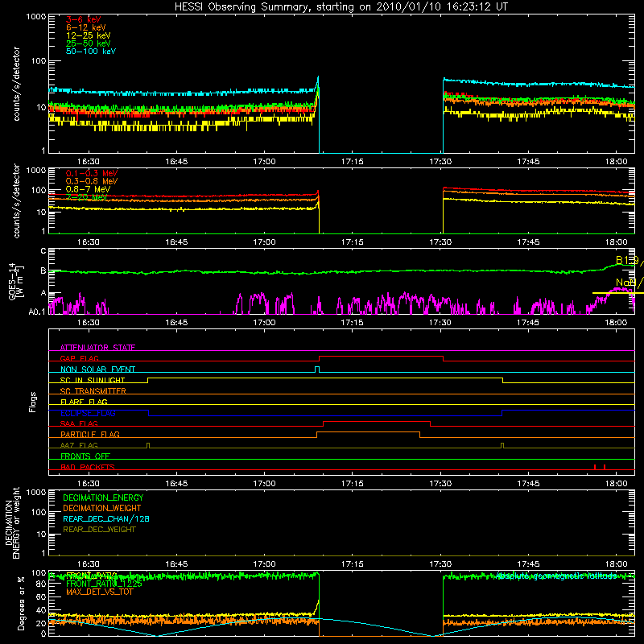Click the 0.8-7 MeV legend label
The width and height of the screenshot is (644, 644).
coord(88,189)
